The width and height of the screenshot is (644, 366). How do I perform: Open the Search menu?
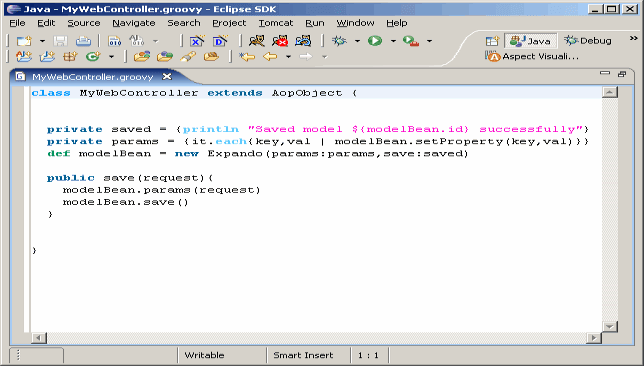[184, 23]
